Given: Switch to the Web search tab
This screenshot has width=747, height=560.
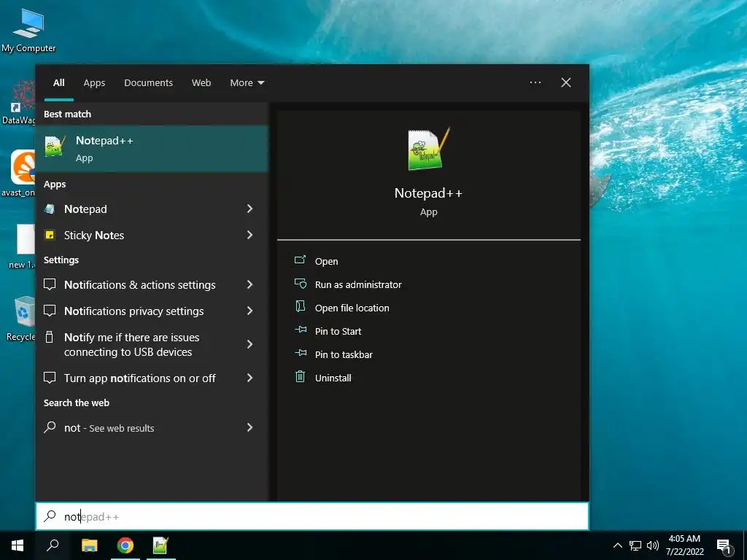Looking at the screenshot, I should tap(201, 83).
